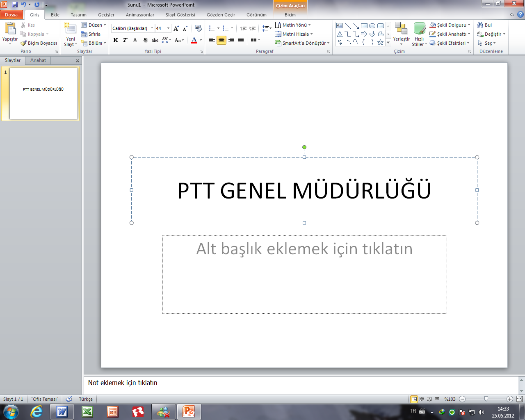Click the Undo arrow icon
Viewport: 525px width, 420px height.
[23, 5]
